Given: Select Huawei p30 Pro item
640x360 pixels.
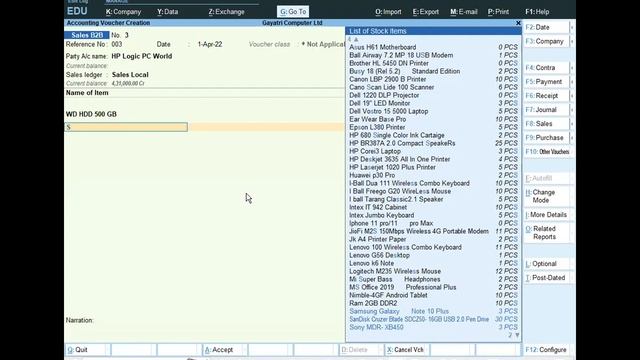Looking at the screenshot, I should coord(433,175).
